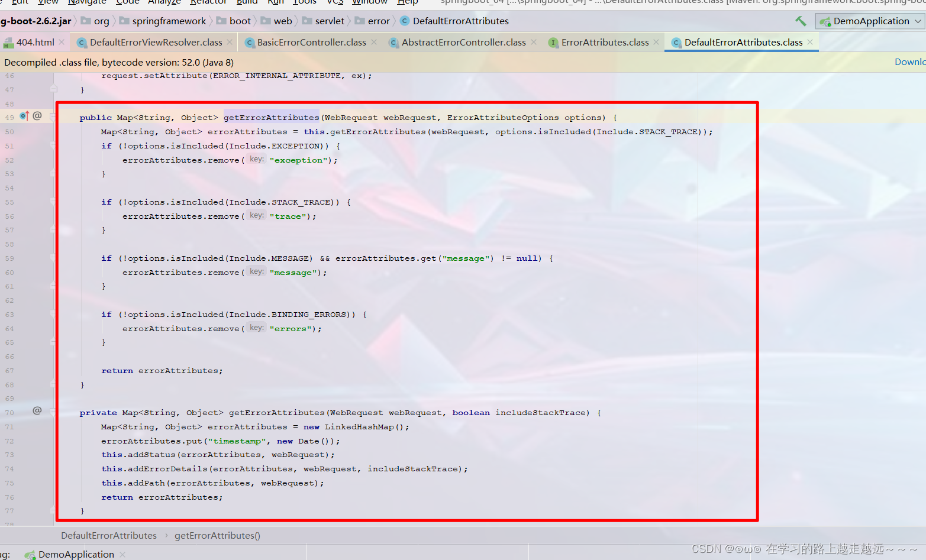Click DefaultErrorAttributes in bottom breadcrumb
Screen dimensions: 926x560
point(109,536)
